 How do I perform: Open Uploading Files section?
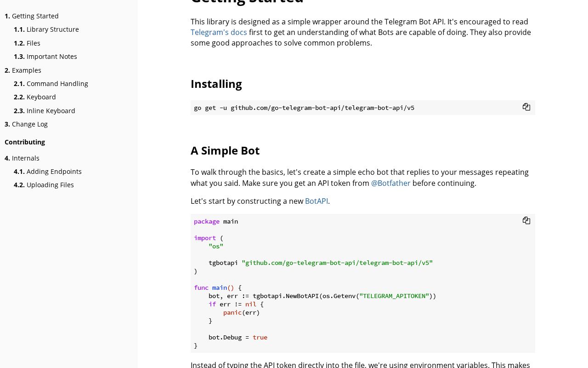(x=44, y=185)
